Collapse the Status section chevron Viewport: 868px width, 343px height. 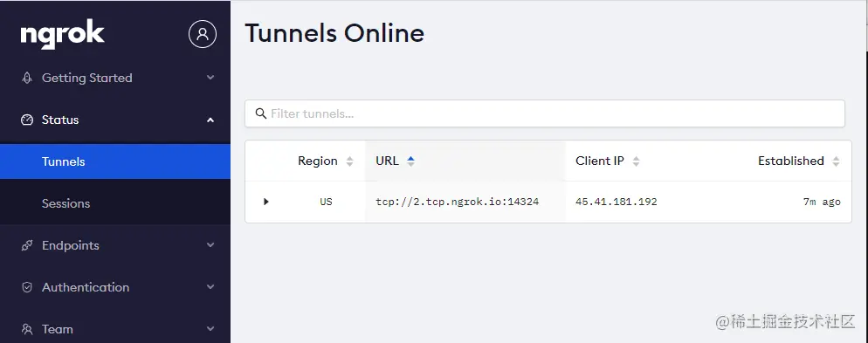coord(210,120)
